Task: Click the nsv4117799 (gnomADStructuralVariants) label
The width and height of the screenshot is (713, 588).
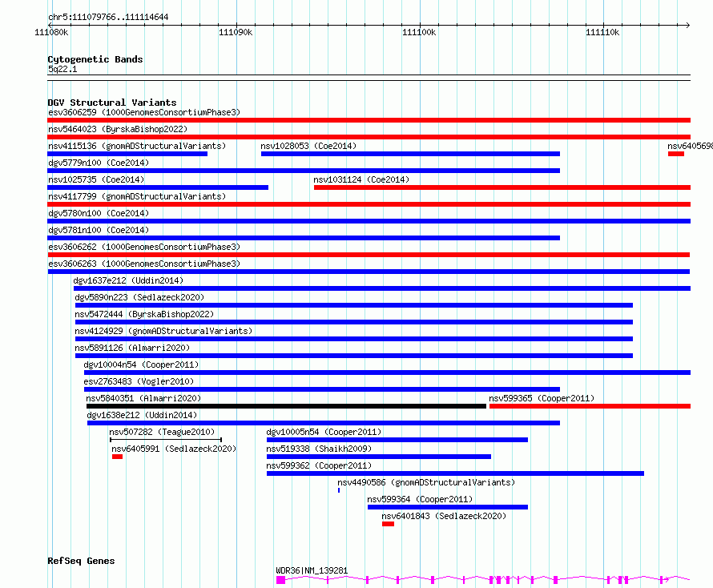Action: click(137, 196)
